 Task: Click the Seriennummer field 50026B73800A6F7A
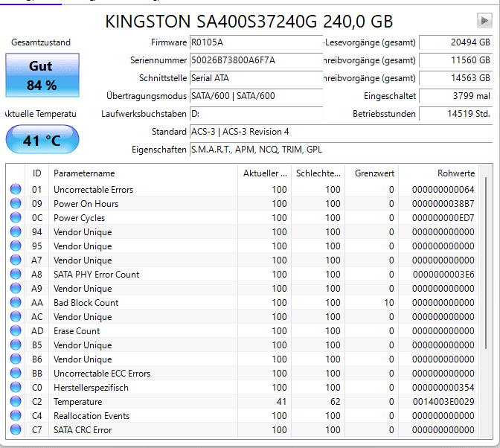[x=257, y=60]
